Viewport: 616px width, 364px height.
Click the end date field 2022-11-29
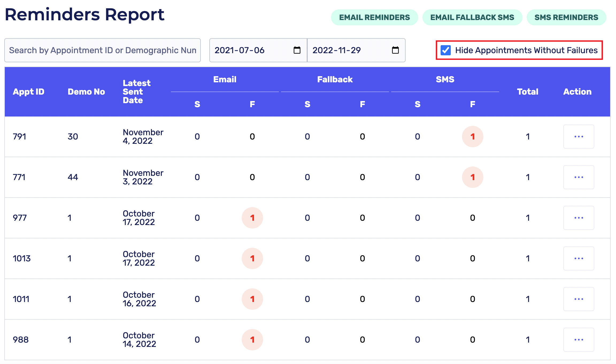click(x=337, y=50)
